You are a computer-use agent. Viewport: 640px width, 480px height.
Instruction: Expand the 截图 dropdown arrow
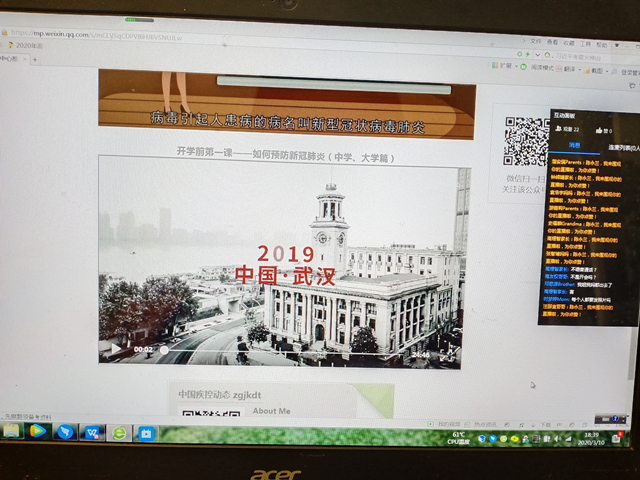(x=607, y=72)
